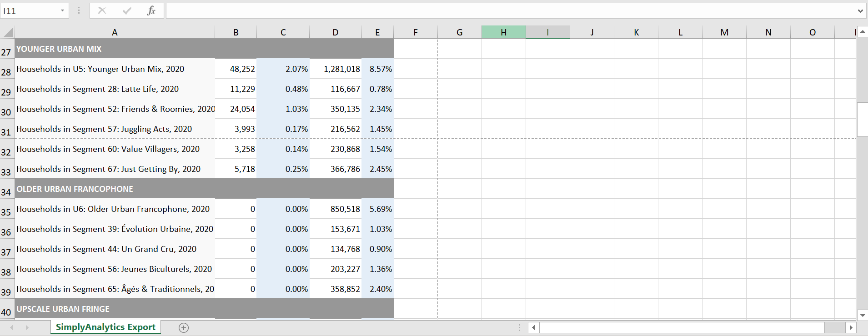Click vertical scrollbar up arrow
The height and width of the screenshot is (336, 868).
click(x=862, y=32)
